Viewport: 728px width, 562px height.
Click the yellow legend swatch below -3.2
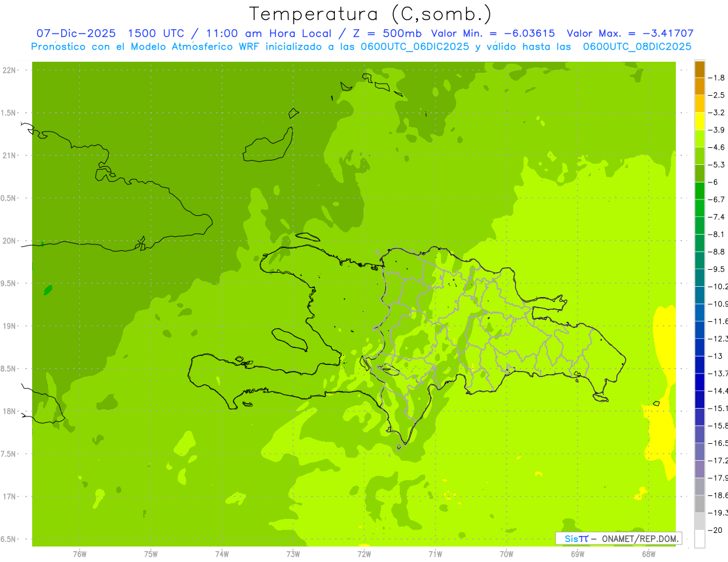[x=699, y=121]
